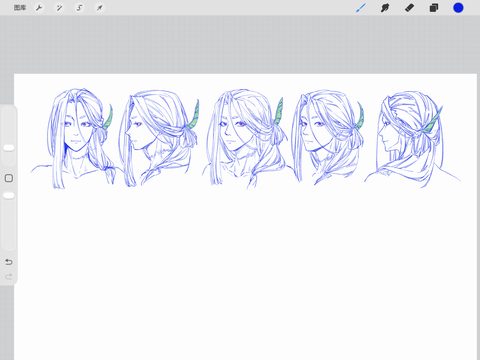480x360 pixels.
Task: Tap the square Modify button in sidebar
Action: pos(9,178)
